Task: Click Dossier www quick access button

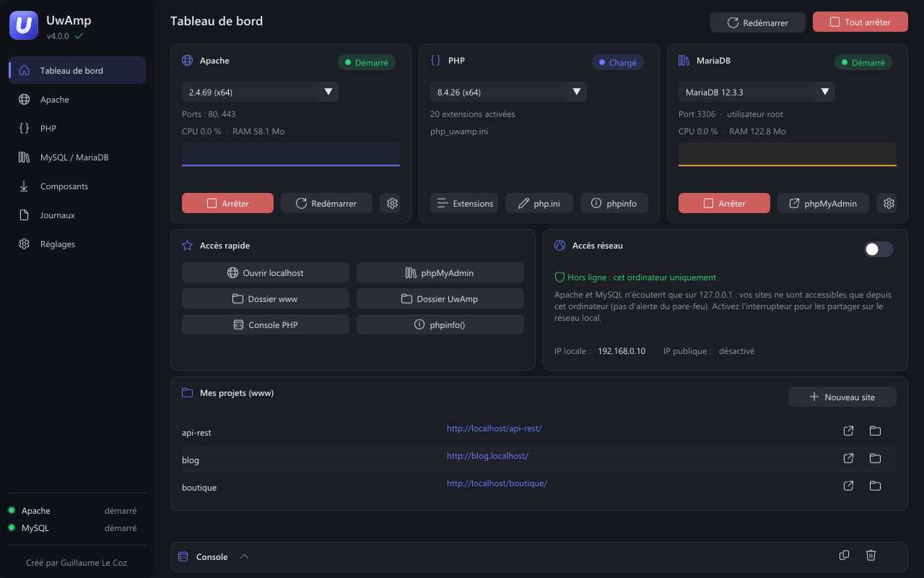Action: [x=266, y=298]
